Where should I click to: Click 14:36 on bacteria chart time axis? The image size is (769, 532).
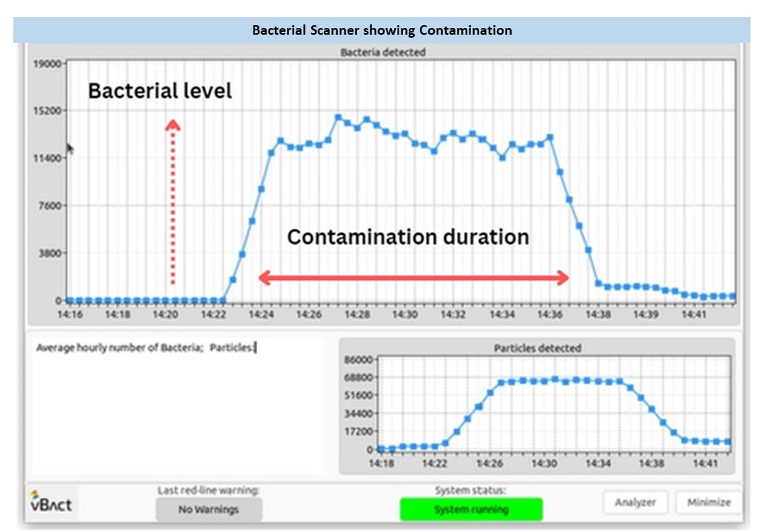tap(549, 315)
